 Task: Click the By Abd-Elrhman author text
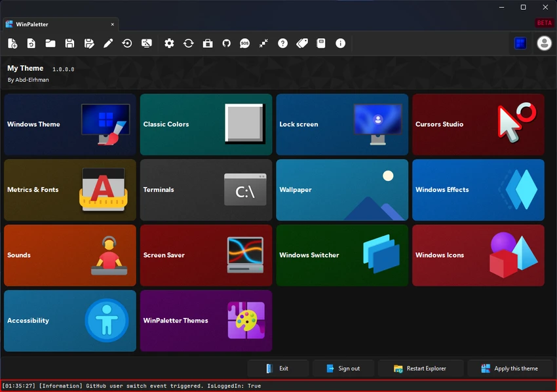[x=28, y=79]
